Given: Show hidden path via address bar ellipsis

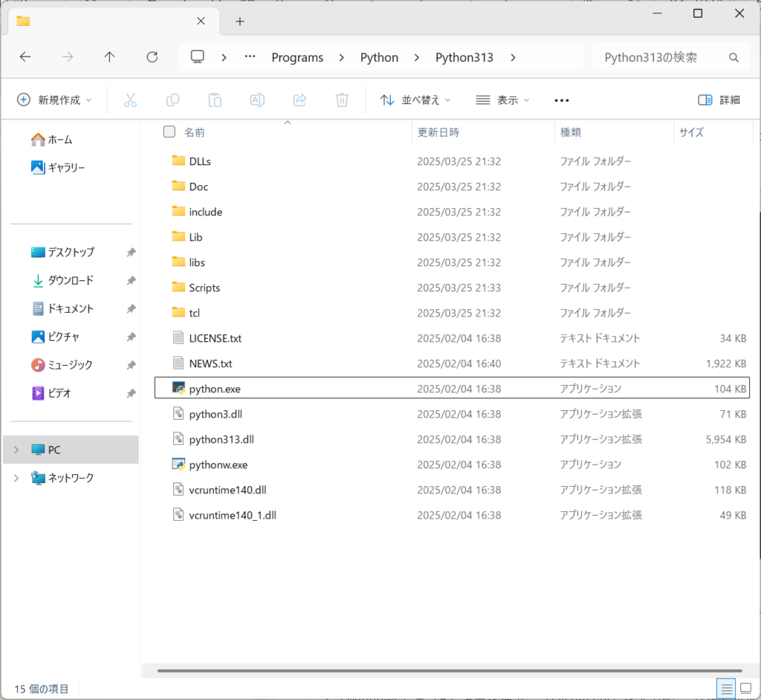Looking at the screenshot, I should pyautogui.click(x=250, y=56).
